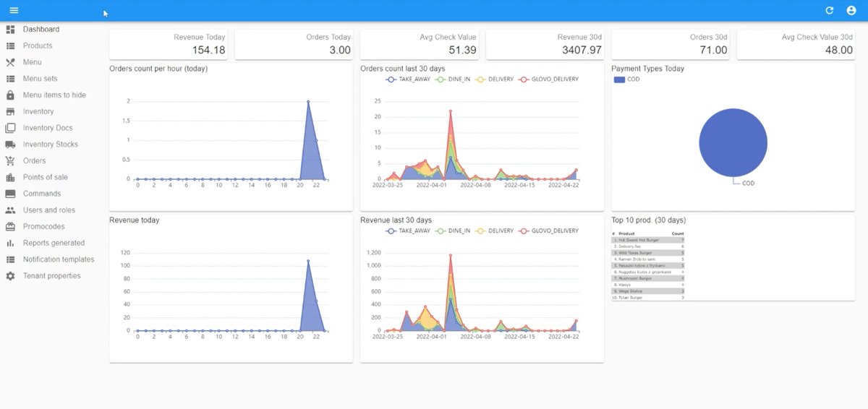The width and height of the screenshot is (868, 409).
Task: Toggle TAKE_AWAY series in Orders count 30 days legend
Action: 408,79
